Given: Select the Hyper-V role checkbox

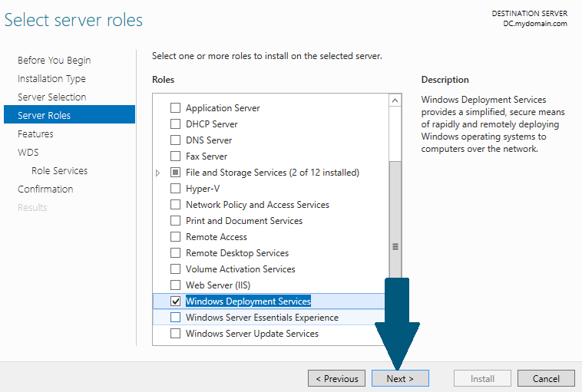Looking at the screenshot, I should tap(175, 189).
